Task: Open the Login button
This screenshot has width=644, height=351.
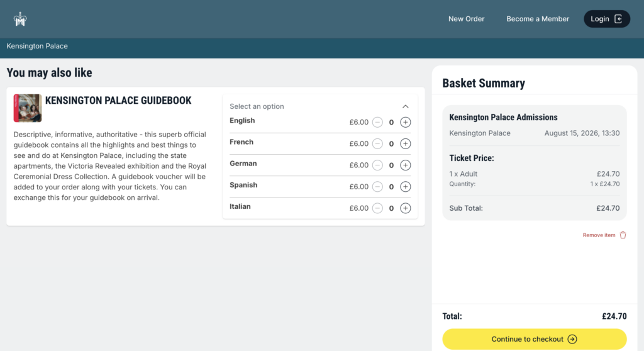Action: pyautogui.click(x=607, y=19)
